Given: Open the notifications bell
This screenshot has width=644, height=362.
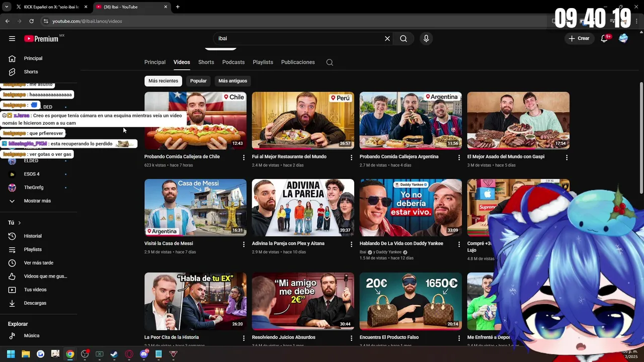Looking at the screenshot, I should coord(605,39).
